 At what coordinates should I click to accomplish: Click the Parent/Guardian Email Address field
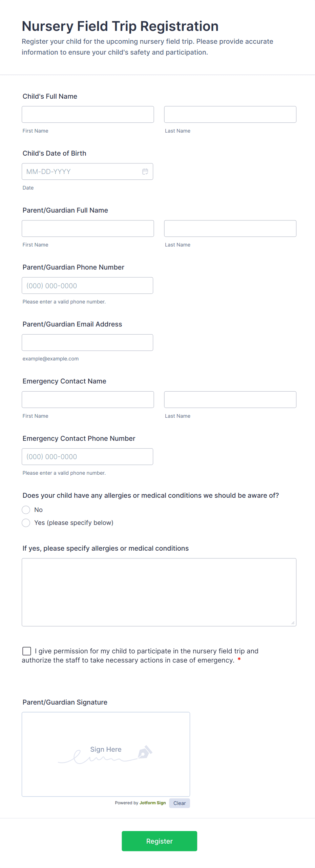pyautogui.click(x=87, y=342)
